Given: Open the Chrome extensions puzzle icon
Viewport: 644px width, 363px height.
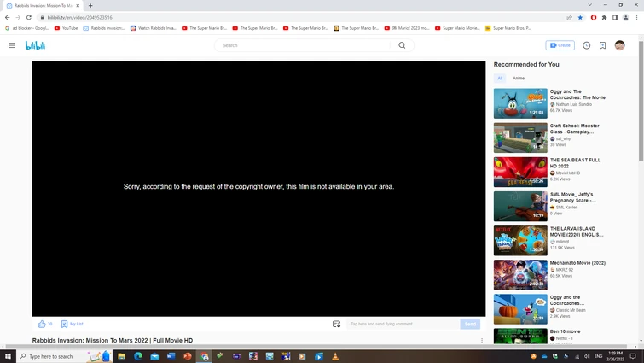Looking at the screenshot, I should 604,18.
